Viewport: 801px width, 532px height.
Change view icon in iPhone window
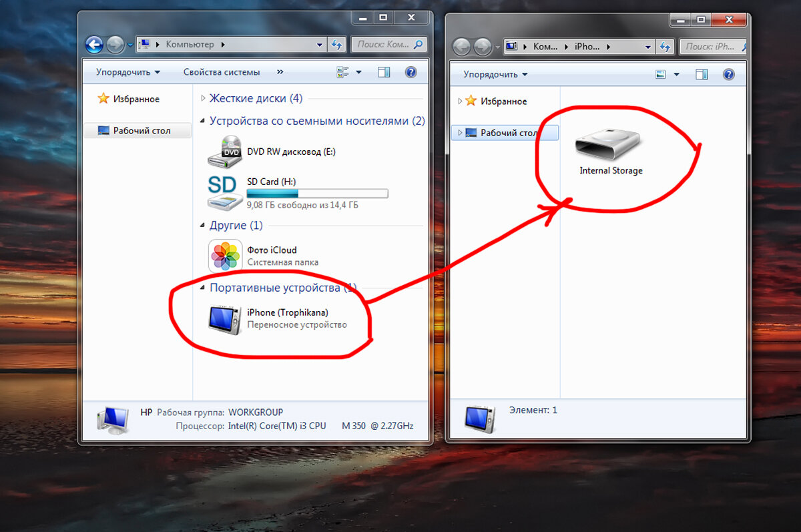[661, 75]
